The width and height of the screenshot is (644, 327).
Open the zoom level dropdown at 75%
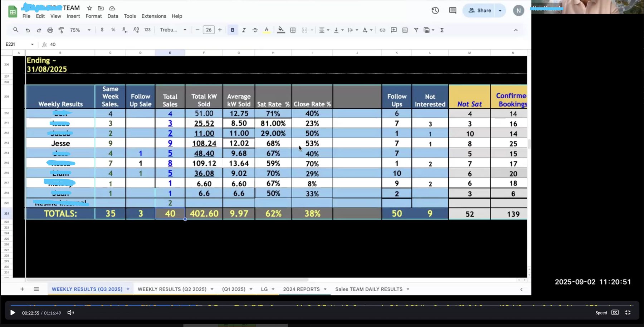tap(80, 30)
